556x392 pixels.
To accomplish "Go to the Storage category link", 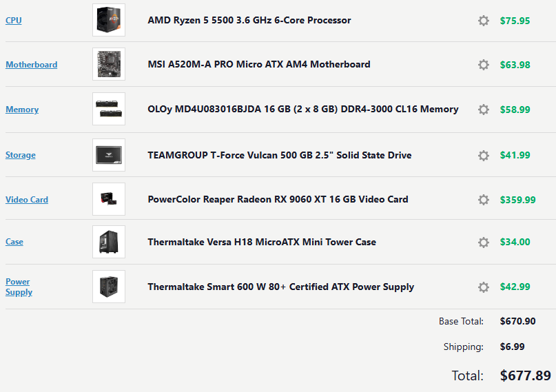I will coord(21,156).
